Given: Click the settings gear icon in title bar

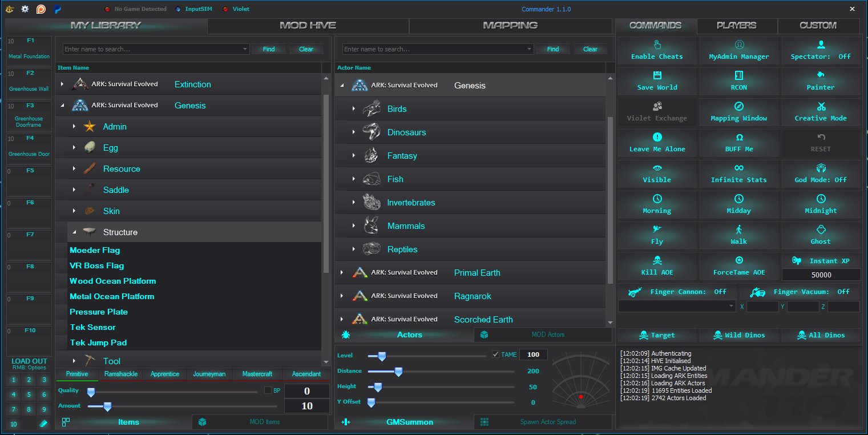Looking at the screenshot, I should [25, 9].
